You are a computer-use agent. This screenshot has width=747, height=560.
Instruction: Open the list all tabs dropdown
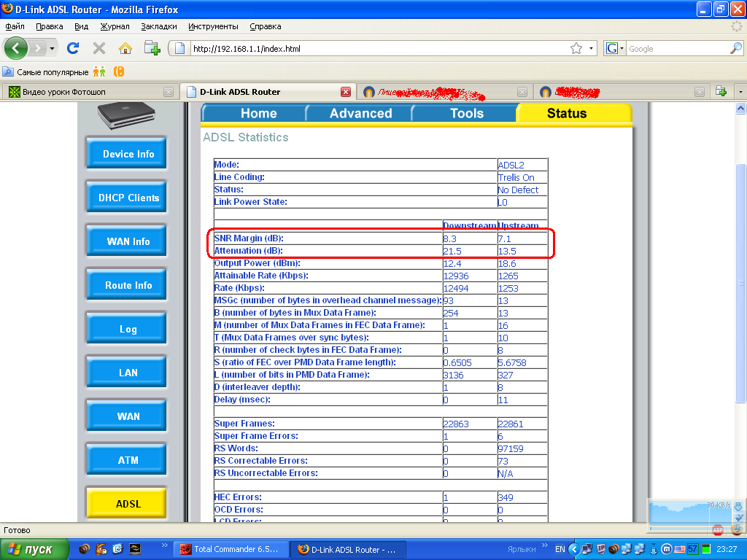740,92
